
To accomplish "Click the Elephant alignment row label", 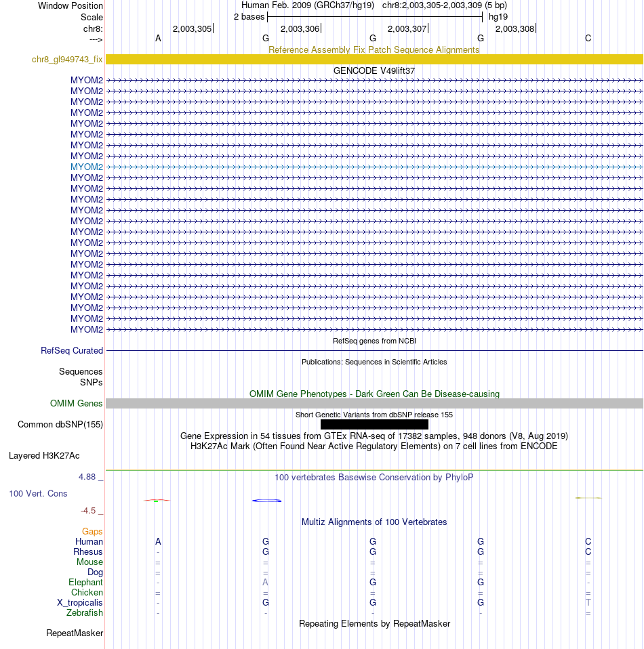I will [x=85, y=583].
